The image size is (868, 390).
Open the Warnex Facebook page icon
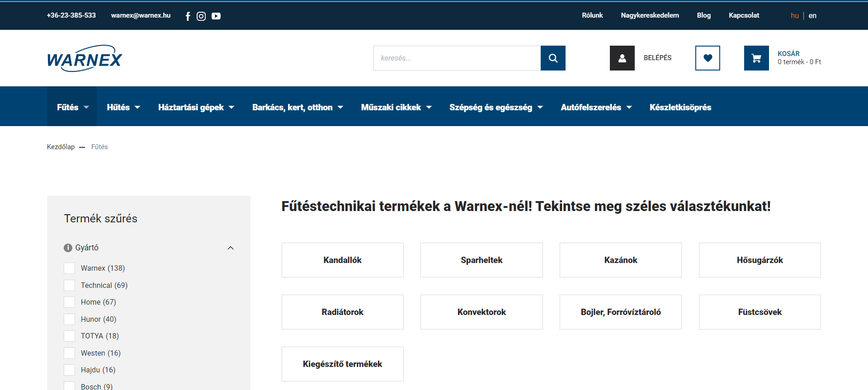click(x=188, y=16)
